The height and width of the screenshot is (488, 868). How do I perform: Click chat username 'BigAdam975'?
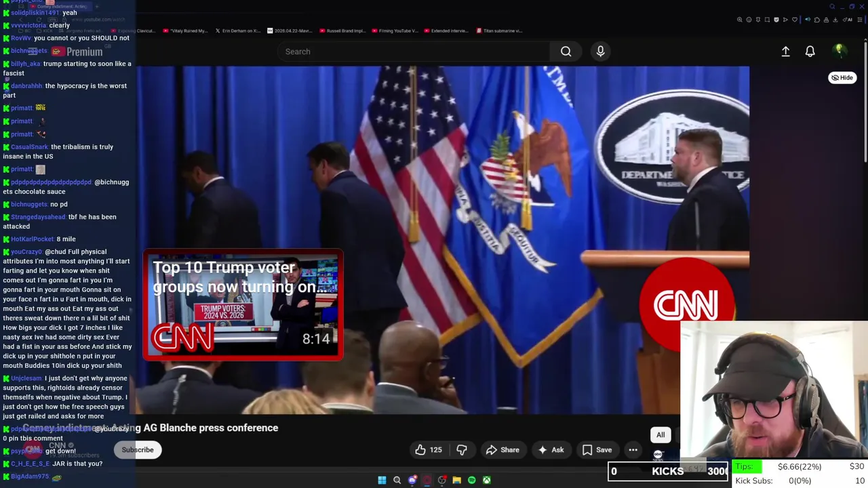tap(30, 476)
